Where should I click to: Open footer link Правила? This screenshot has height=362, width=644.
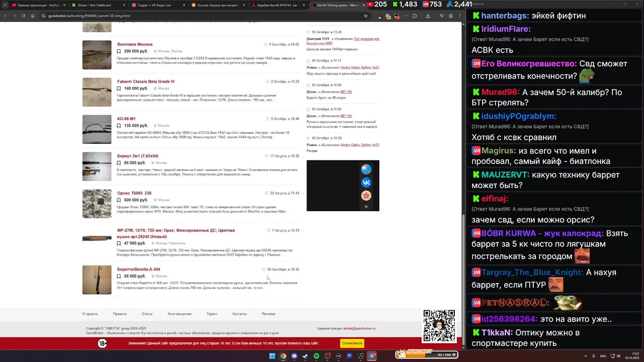click(x=120, y=314)
